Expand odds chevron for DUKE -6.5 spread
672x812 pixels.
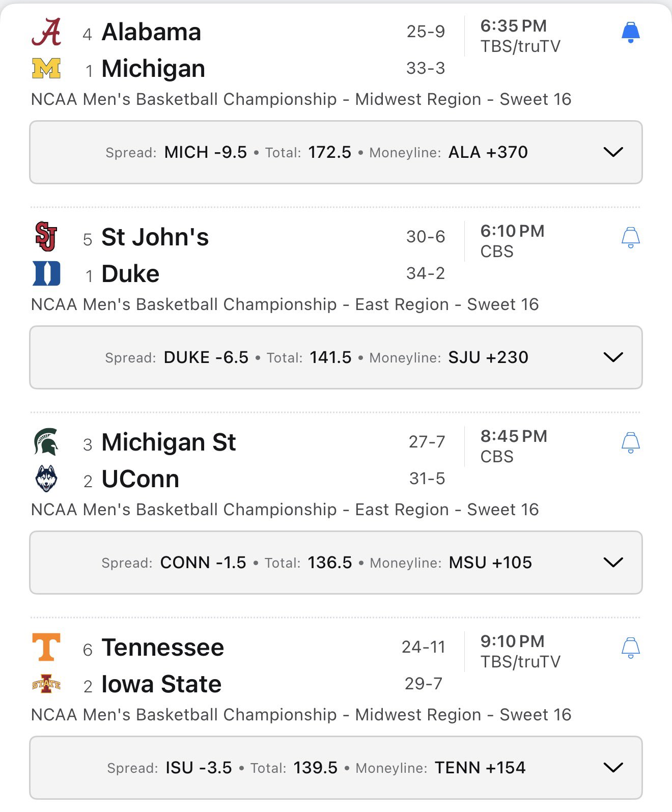click(613, 357)
